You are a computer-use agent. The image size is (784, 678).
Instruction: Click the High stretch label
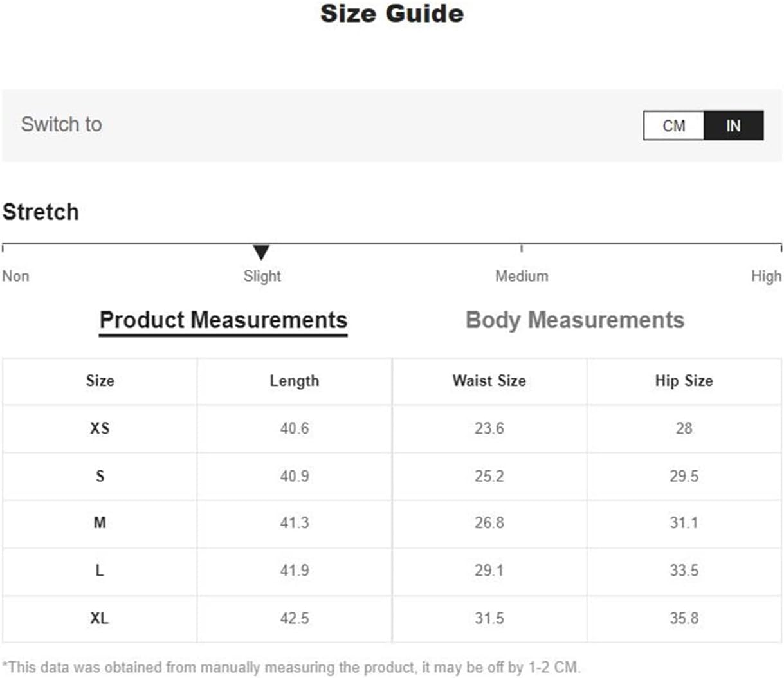(x=766, y=276)
